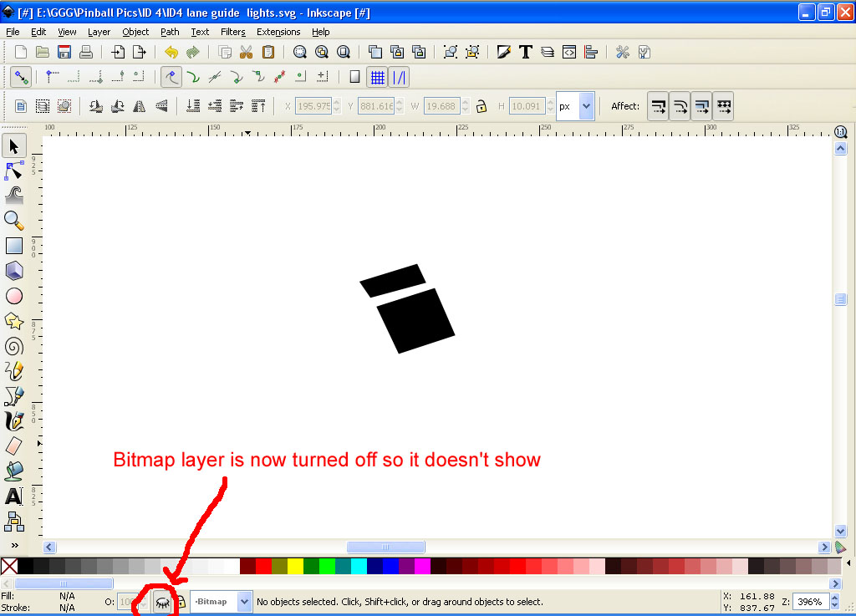Select the Rectangle tool

click(13, 246)
